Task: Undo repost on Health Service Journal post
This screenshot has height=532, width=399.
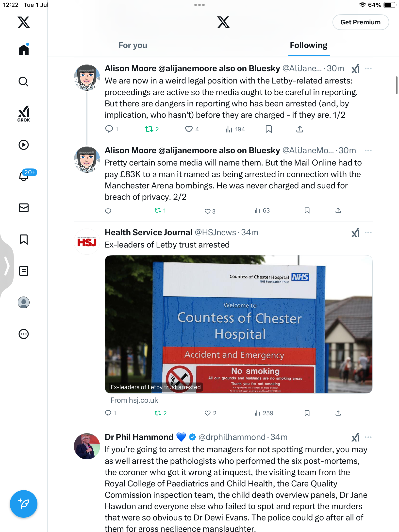Action: (x=161, y=413)
